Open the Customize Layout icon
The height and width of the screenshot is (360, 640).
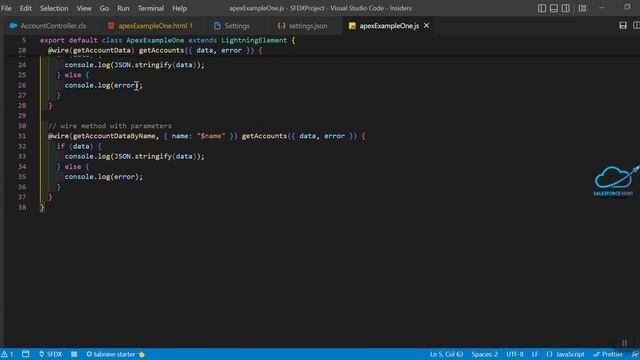pyautogui.click(x=582, y=8)
